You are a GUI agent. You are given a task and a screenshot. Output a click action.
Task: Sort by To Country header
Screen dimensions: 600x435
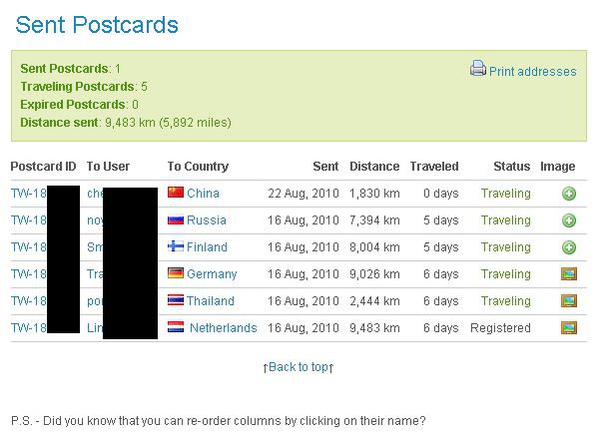198,166
